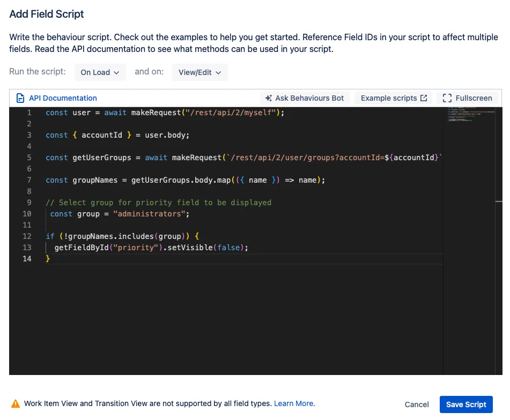Image resolution: width=510 pixels, height=420 pixels.
Task: Click the if statement on line 12
Action: (x=122, y=236)
